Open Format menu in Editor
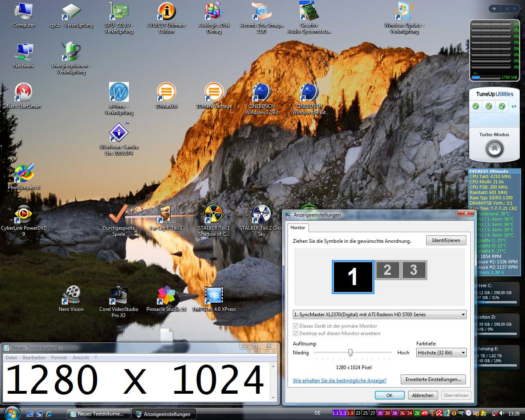Viewport: 525px width, 420px height. [59, 358]
